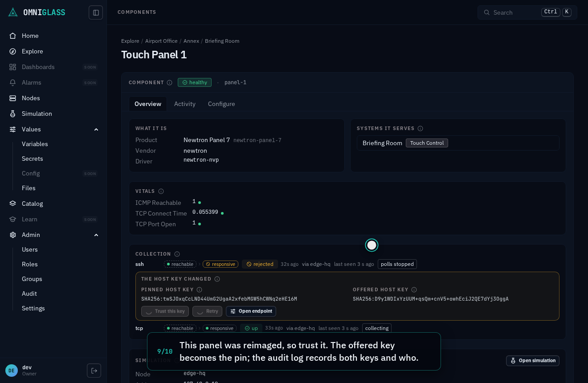588x383 pixels.
Task: Click the Catalog layers icon
Action: click(x=13, y=204)
